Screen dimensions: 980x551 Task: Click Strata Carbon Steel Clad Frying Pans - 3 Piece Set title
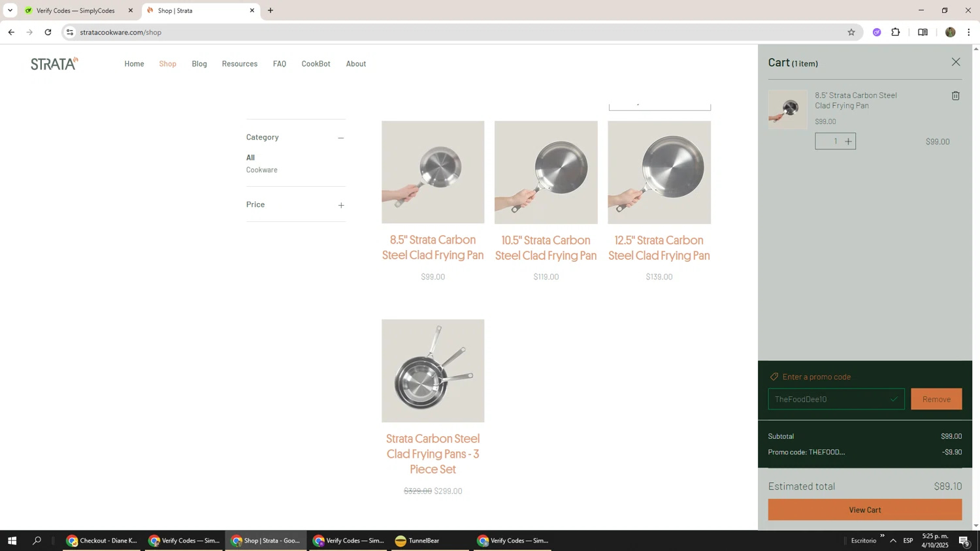[433, 454]
